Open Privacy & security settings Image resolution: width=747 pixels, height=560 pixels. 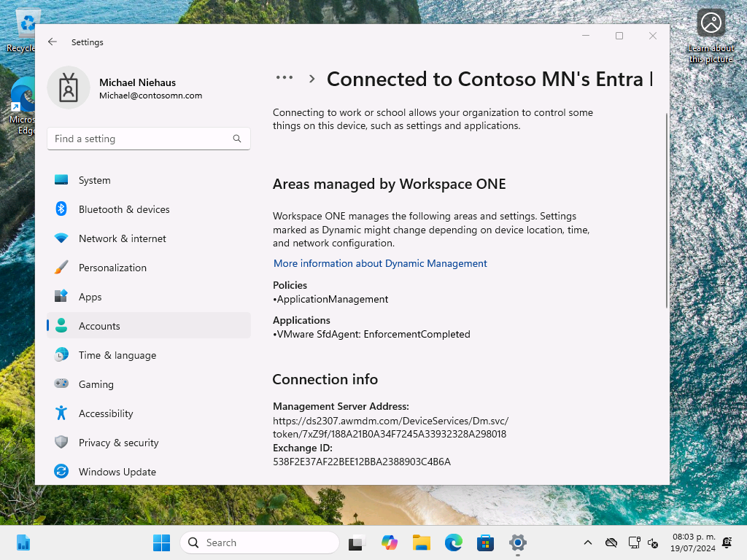pos(118,443)
